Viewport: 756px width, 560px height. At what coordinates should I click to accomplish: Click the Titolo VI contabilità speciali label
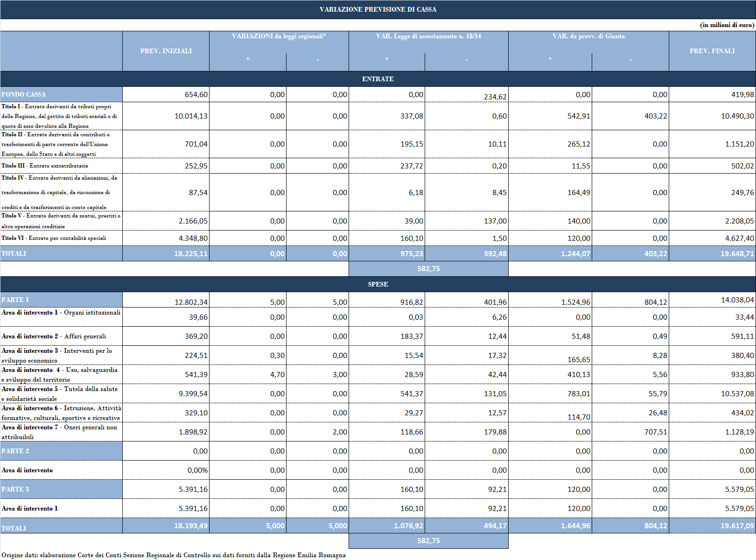(54, 238)
